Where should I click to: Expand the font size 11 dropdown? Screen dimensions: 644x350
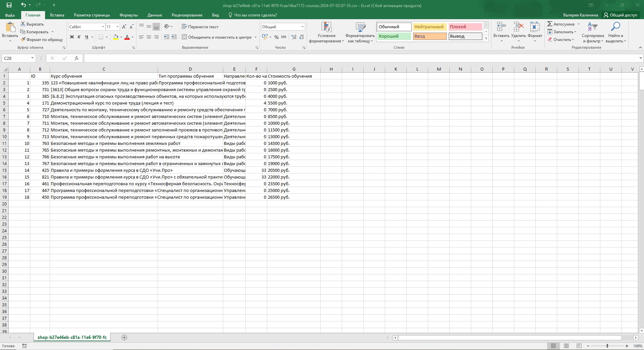click(x=117, y=27)
